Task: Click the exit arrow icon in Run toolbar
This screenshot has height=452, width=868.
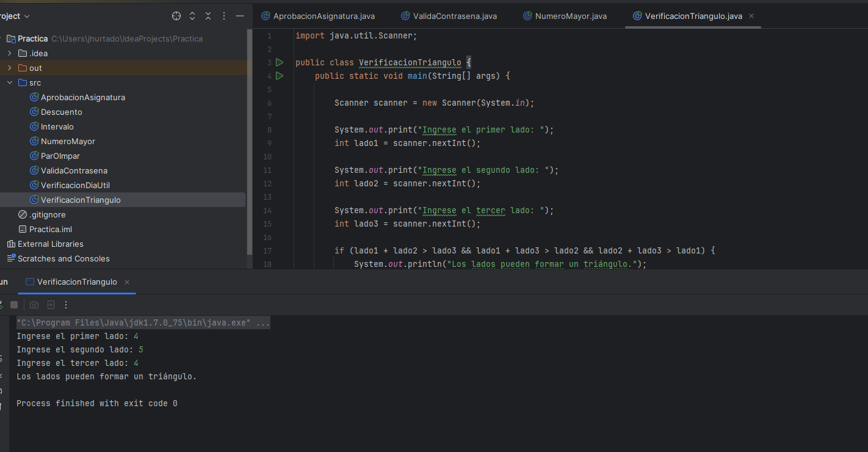Action: point(51,305)
